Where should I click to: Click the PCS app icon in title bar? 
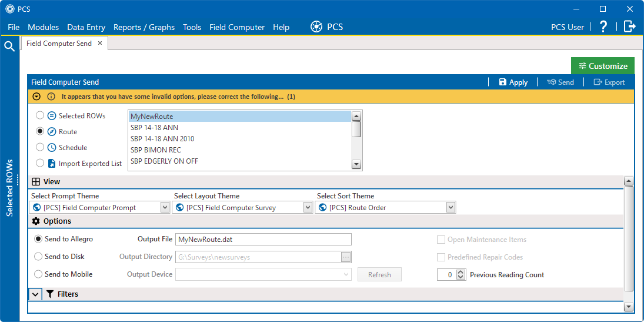coord(10,9)
